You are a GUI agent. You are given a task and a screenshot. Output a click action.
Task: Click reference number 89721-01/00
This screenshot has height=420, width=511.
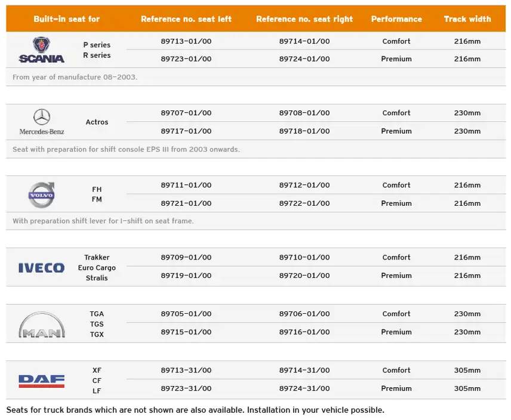tap(186, 203)
